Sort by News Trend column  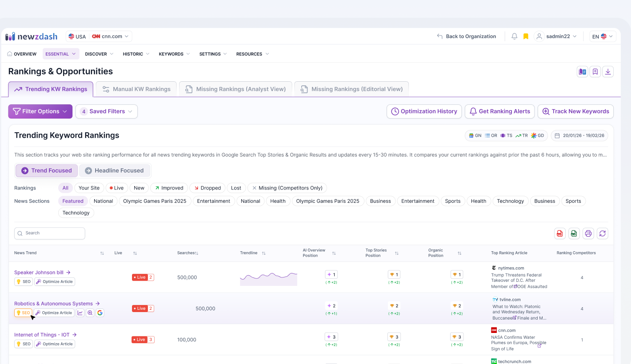point(102,253)
